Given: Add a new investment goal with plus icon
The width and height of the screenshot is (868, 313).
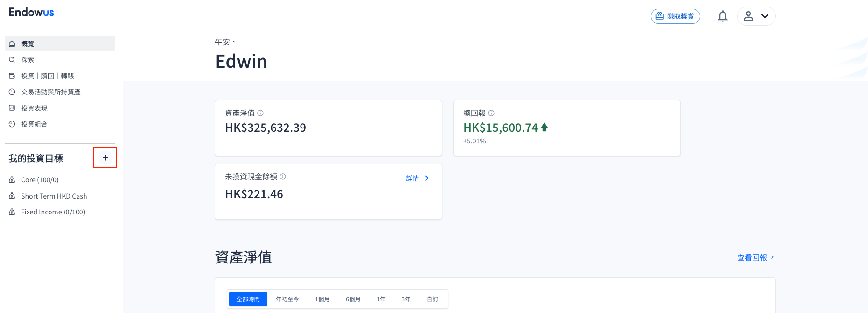Looking at the screenshot, I should (105, 158).
